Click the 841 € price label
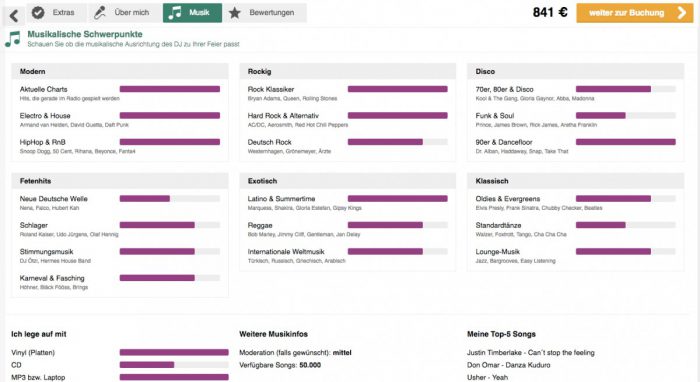The width and height of the screenshot is (700, 382). [550, 12]
